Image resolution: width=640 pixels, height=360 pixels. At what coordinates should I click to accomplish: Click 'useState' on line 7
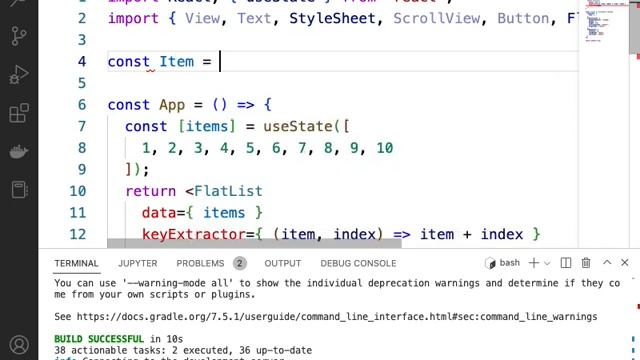coord(298,127)
